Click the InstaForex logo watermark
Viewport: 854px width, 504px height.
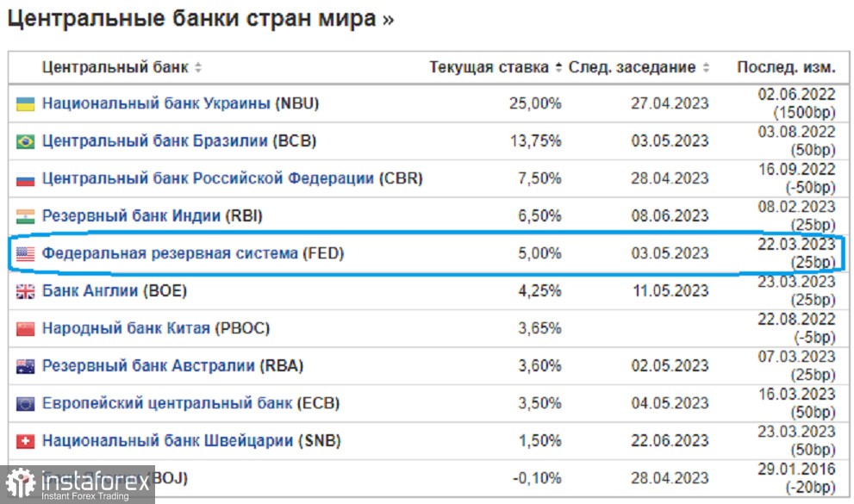(x=76, y=484)
